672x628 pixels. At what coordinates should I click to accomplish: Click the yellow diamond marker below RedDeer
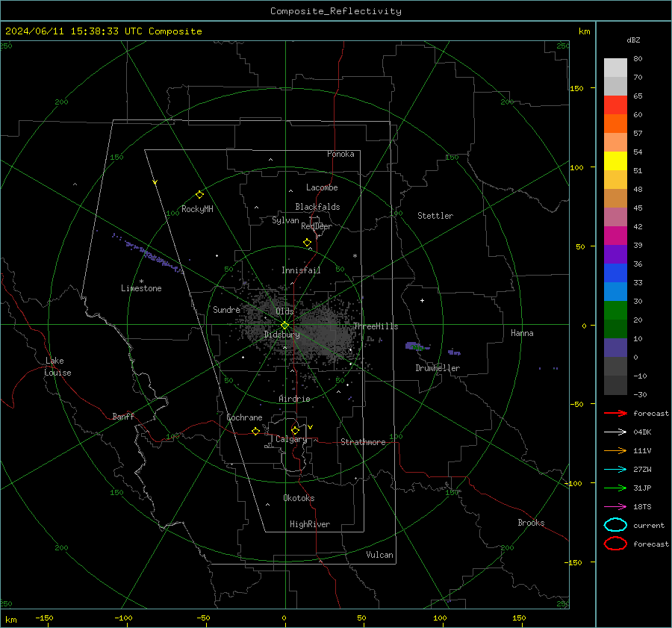click(x=308, y=243)
